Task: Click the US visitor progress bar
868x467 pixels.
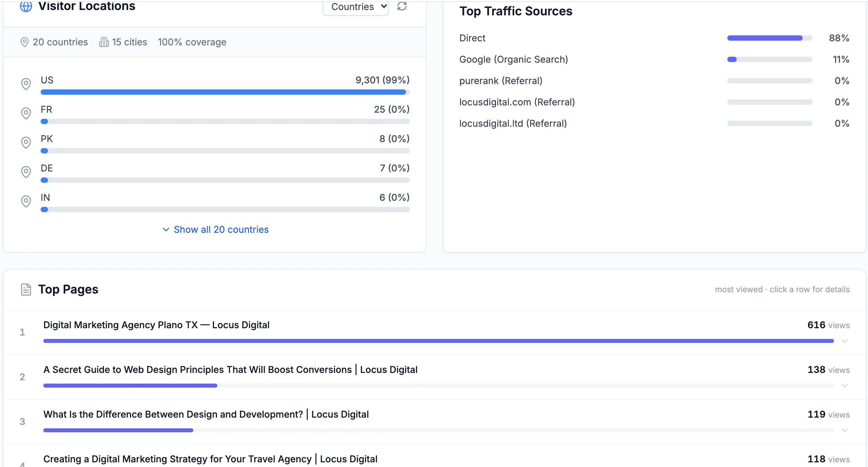Action: click(x=225, y=92)
